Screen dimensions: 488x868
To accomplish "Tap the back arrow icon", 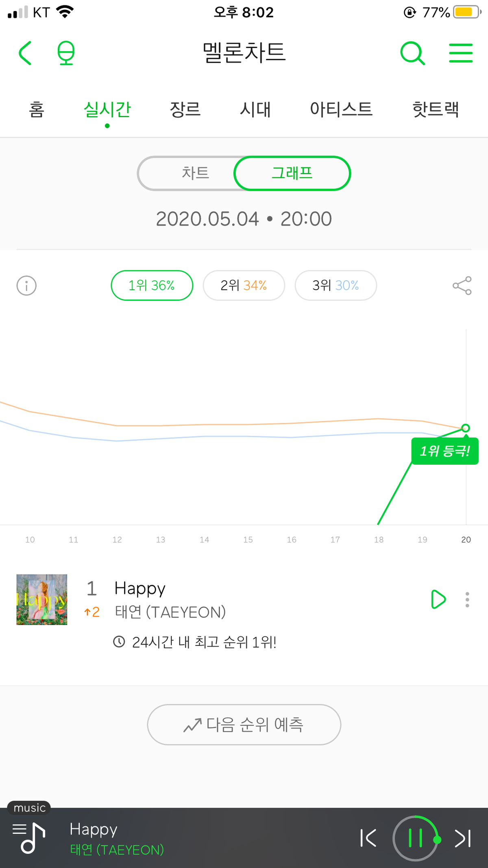I will [x=25, y=53].
